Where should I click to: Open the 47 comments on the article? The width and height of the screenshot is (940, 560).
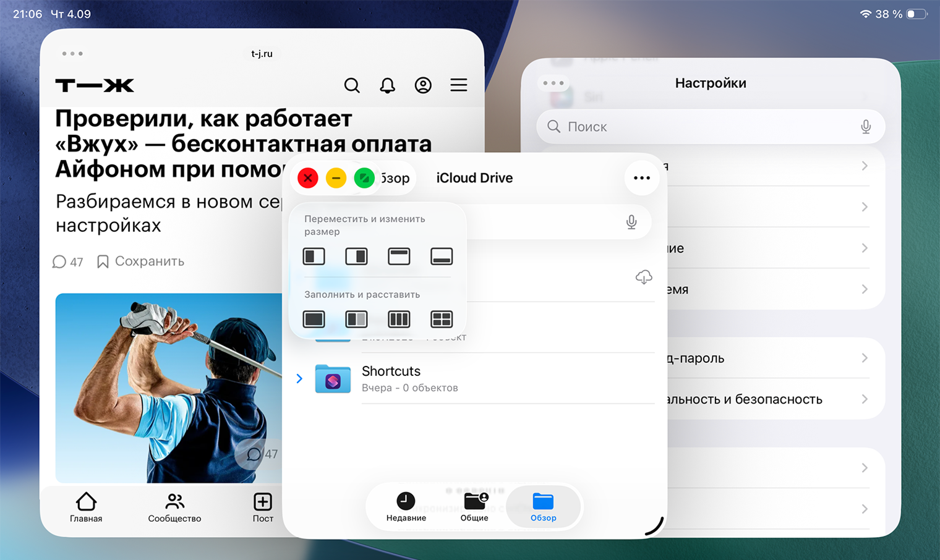point(67,261)
